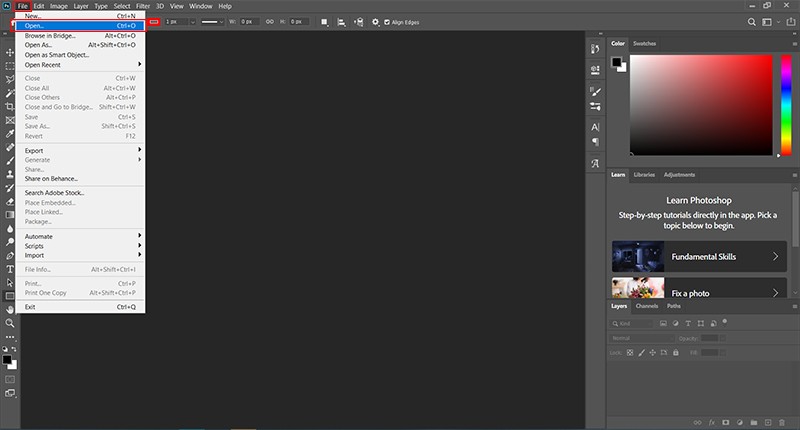800x430 pixels.
Task: Click the delete layer trash icon
Action: click(782, 422)
